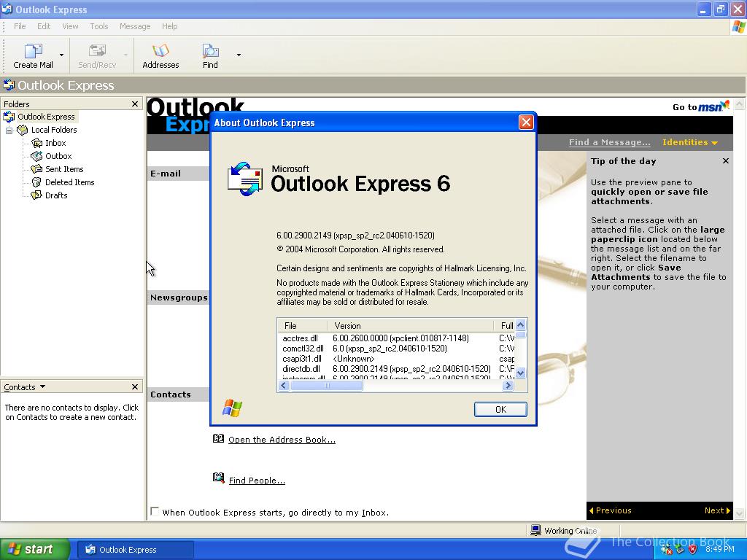Select the acctres.dll row

pos(398,338)
